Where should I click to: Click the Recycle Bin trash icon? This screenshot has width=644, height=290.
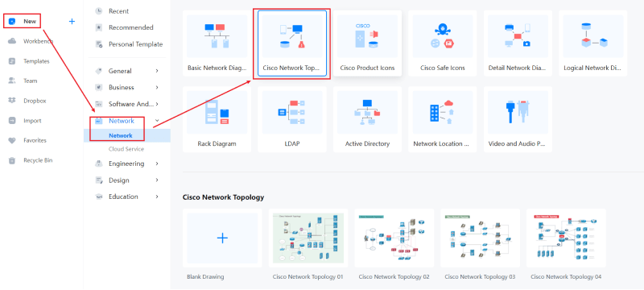(12, 160)
